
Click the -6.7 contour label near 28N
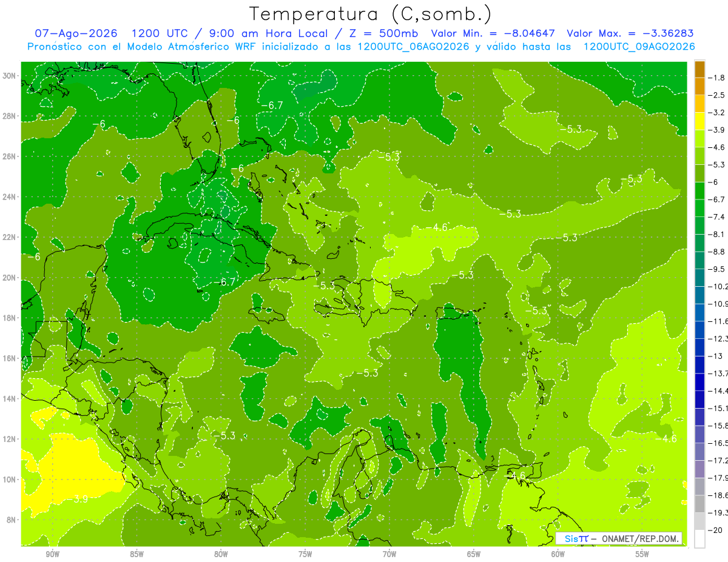coord(272,105)
